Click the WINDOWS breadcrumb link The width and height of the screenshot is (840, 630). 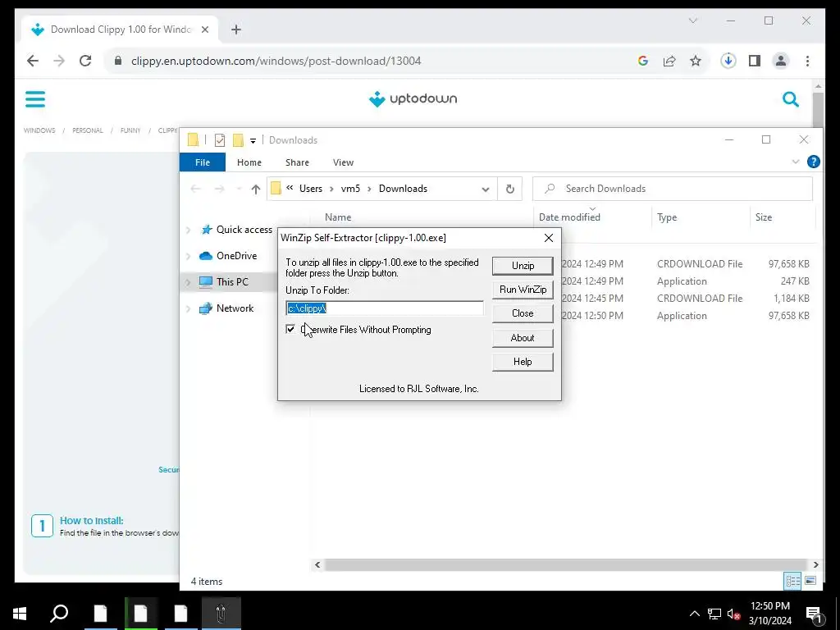[39, 130]
